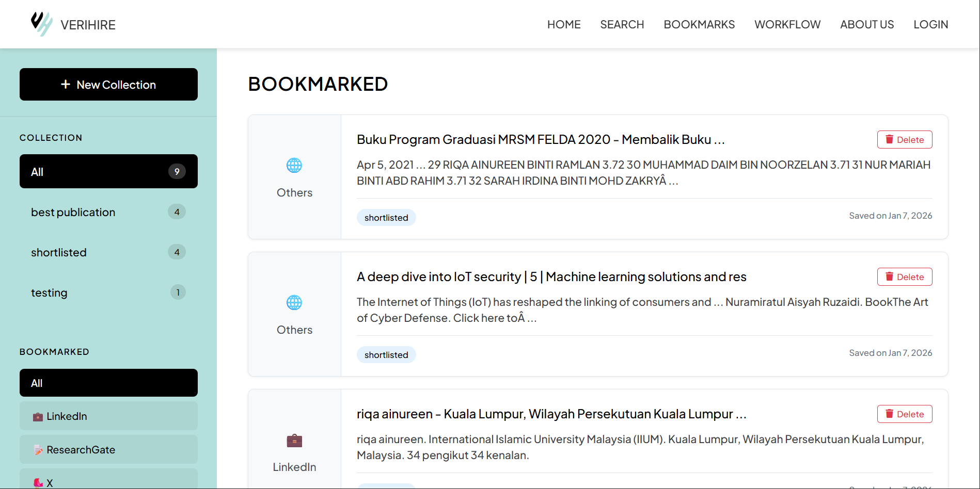
Task: Click the shortlisted tag on the IoT card
Action: click(x=386, y=355)
